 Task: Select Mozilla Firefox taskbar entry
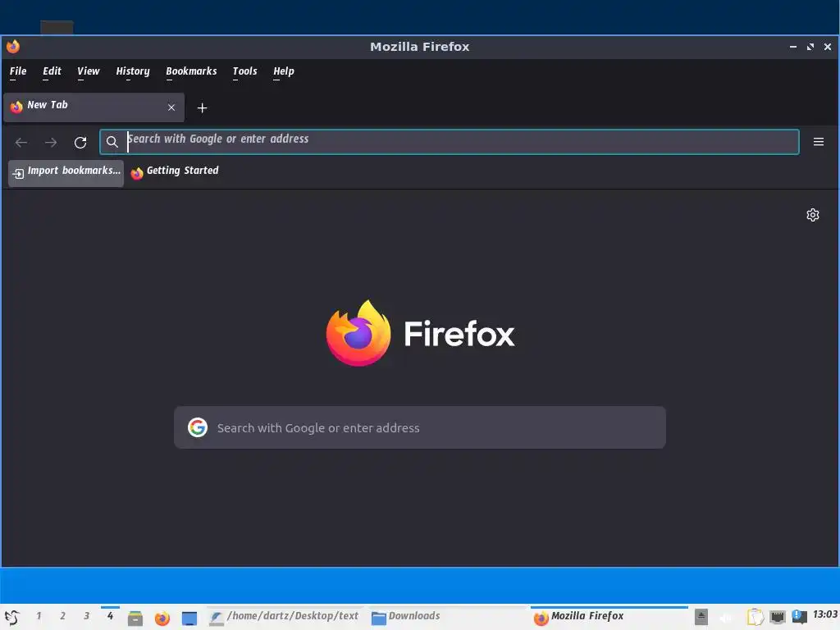609,617
